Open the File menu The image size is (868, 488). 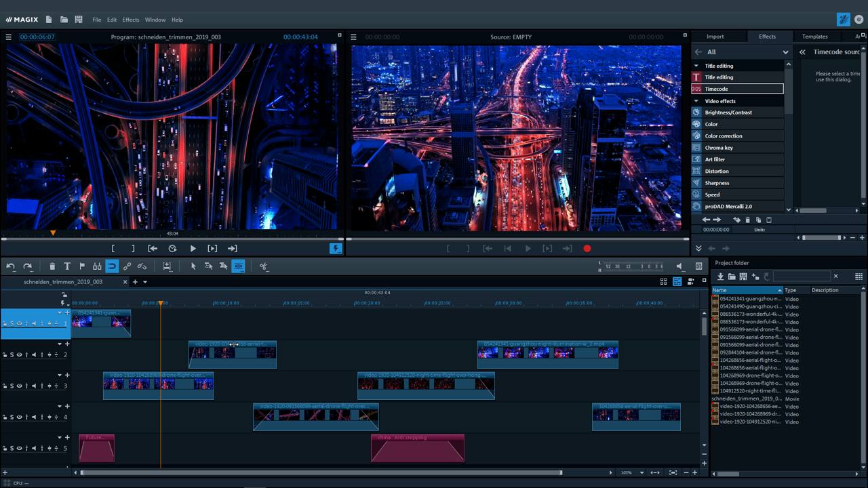[96, 20]
